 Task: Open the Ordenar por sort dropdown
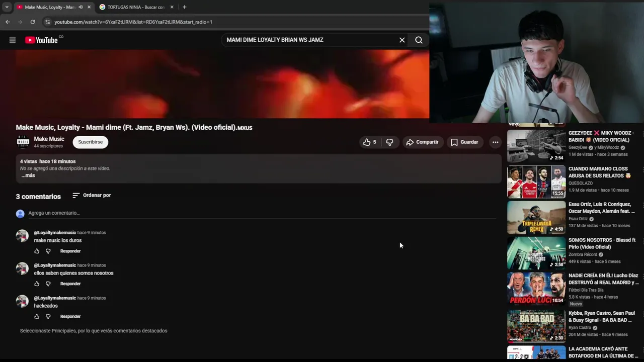pos(92,195)
